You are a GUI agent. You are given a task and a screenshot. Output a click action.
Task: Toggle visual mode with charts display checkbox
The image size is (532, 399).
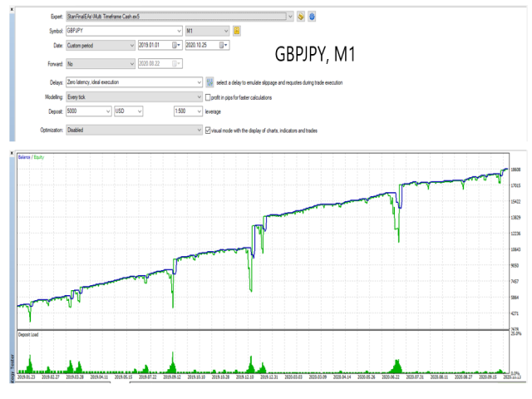tap(208, 130)
